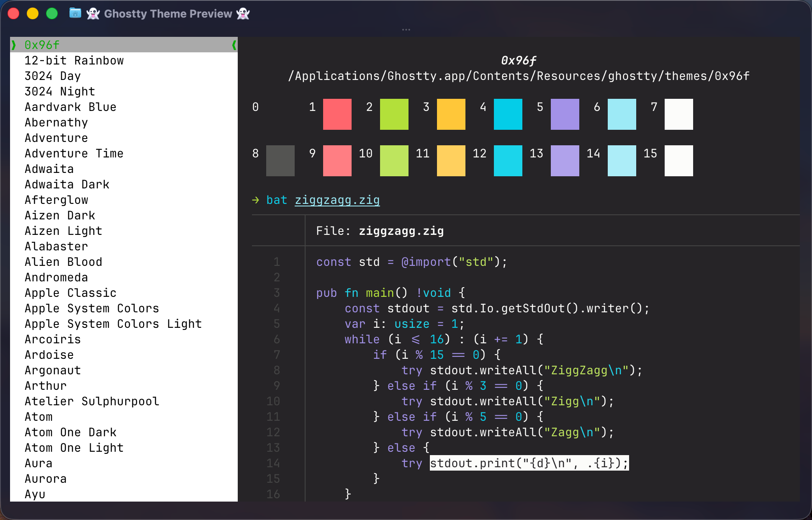Select the Atelier Sulphurpool theme
This screenshot has width=812, height=520.
[124, 401]
